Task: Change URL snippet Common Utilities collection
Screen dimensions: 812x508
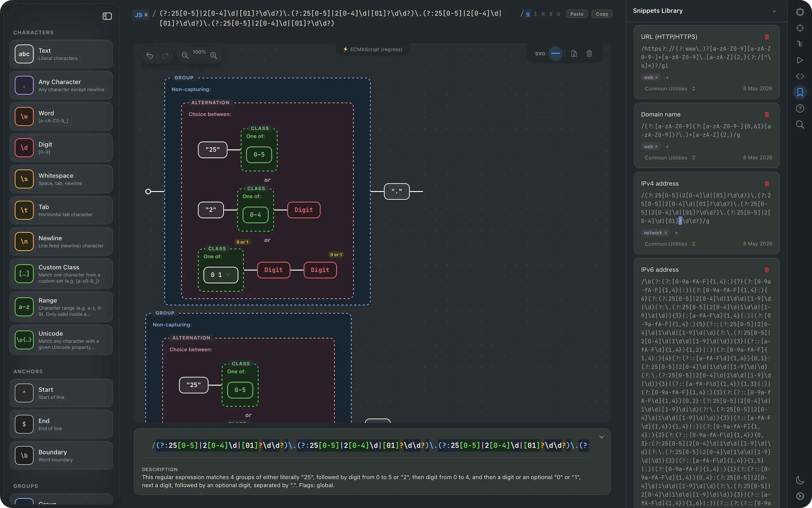Action: point(670,89)
